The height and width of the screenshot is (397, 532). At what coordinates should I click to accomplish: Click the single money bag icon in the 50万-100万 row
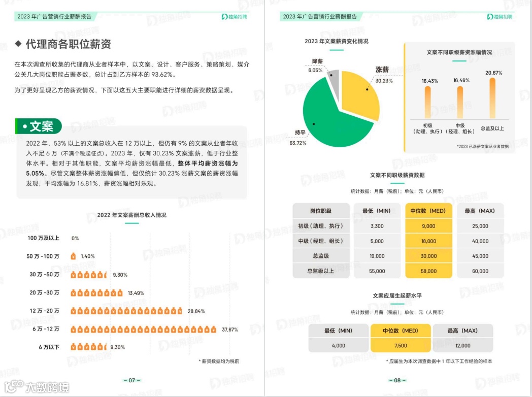coord(73,256)
